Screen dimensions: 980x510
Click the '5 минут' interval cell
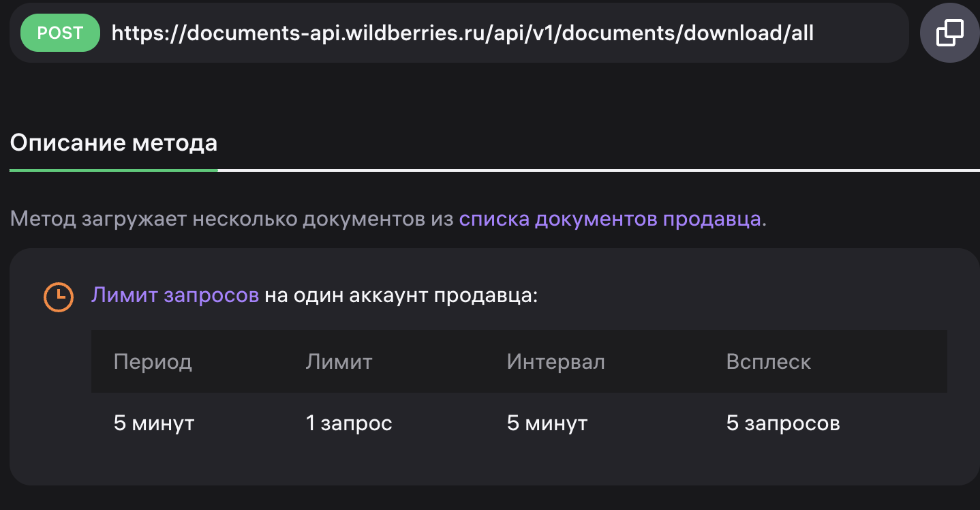pyautogui.click(x=547, y=423)
